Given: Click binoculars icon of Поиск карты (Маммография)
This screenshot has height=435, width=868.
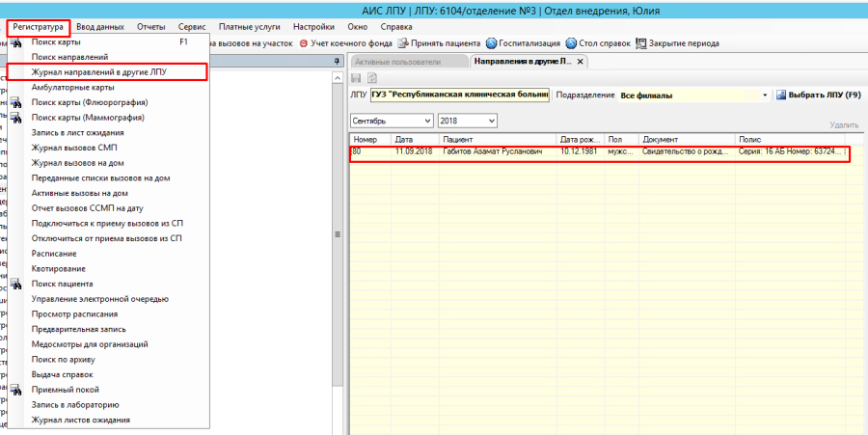Looking at the screenshot, I should coord(16,118).
